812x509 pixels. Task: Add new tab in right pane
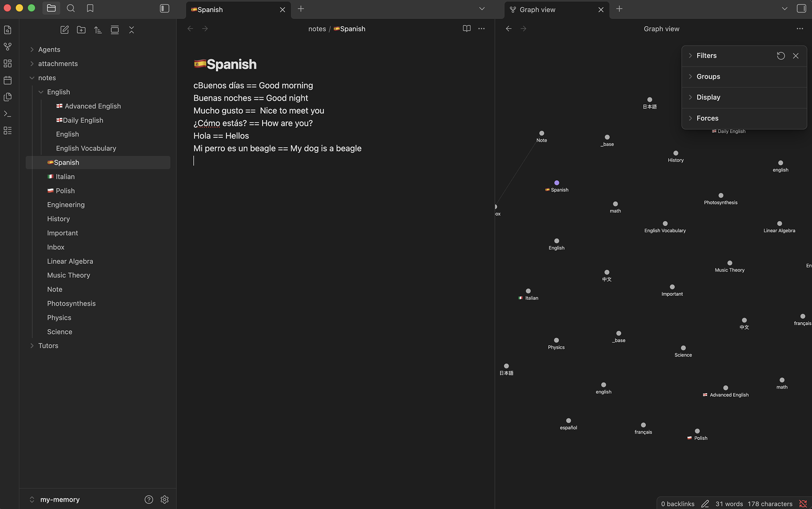pos(619,9)
